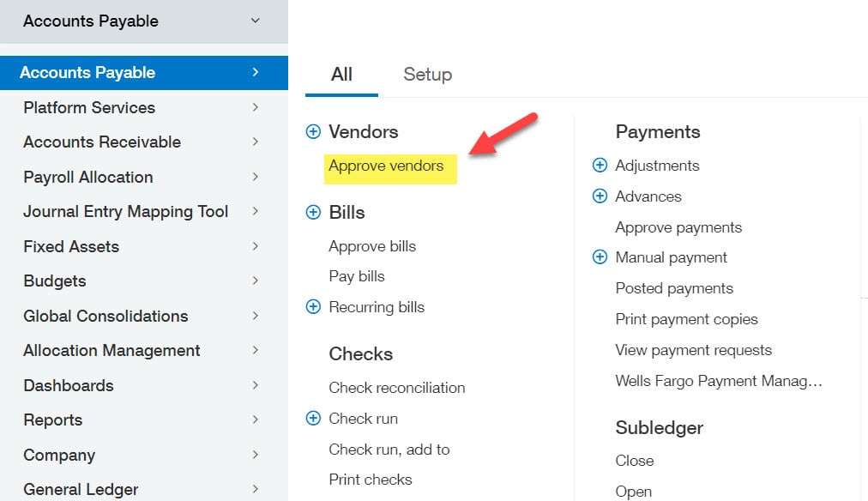Click the plus icon next to Recurring bills
The width and height of the screenshot is (868, 501).
point(313,307)
